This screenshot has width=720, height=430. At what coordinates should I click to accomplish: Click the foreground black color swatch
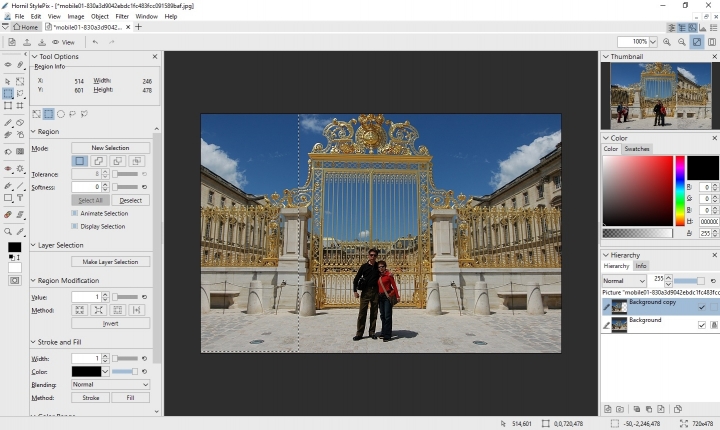tap(14, 247)
